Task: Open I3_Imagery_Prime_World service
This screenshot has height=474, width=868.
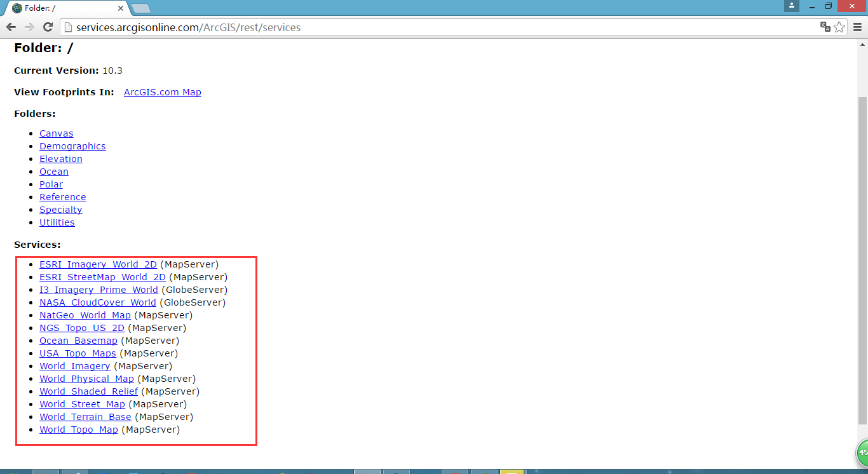Action: click(x=98, y=290)
